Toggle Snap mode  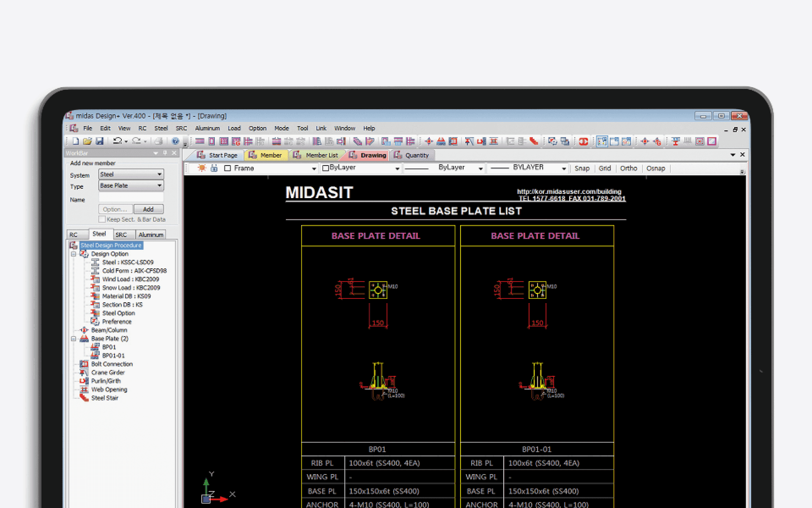(582, 168)
